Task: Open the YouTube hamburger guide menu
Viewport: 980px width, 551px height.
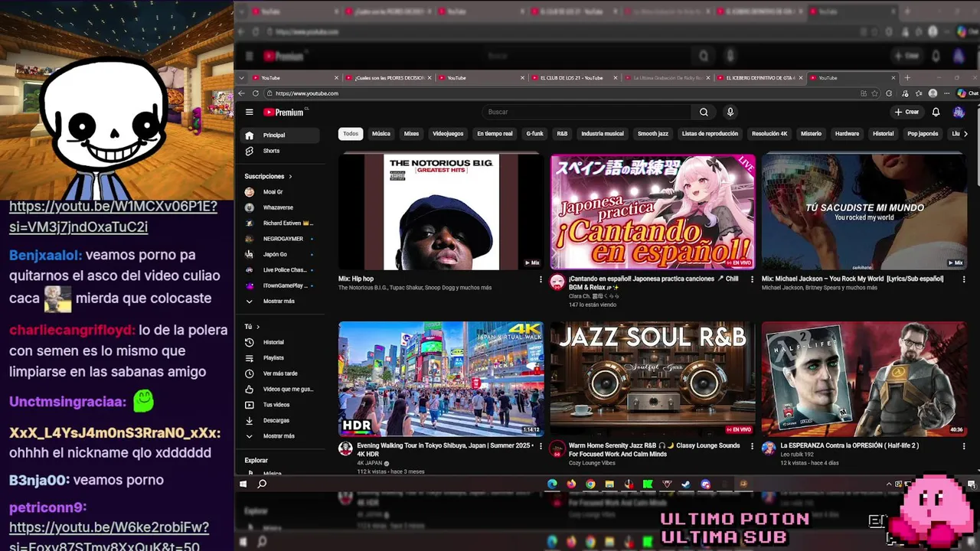Action: (x=249, y=112)
